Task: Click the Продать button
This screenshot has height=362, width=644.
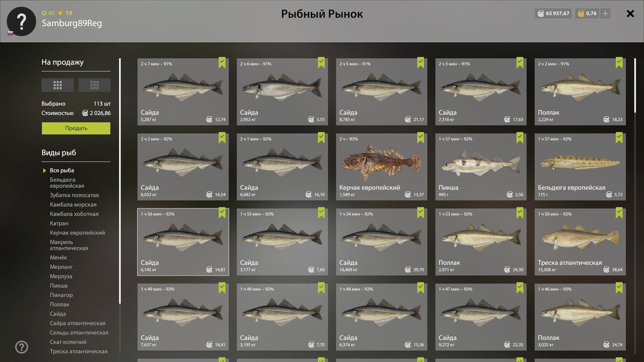Action: [76, 128]
